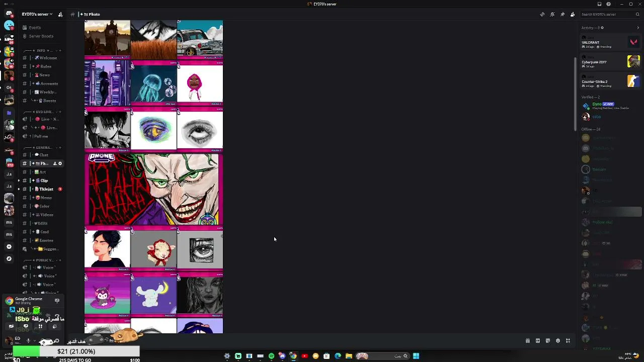Screen dimensions: 644x362
Task: Open the News channel
Action: point(42,75)
